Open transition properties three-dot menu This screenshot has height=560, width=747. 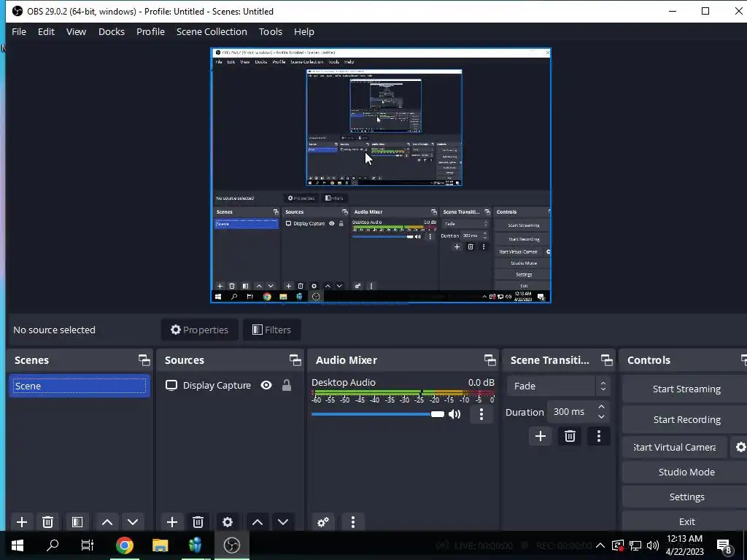599,436
